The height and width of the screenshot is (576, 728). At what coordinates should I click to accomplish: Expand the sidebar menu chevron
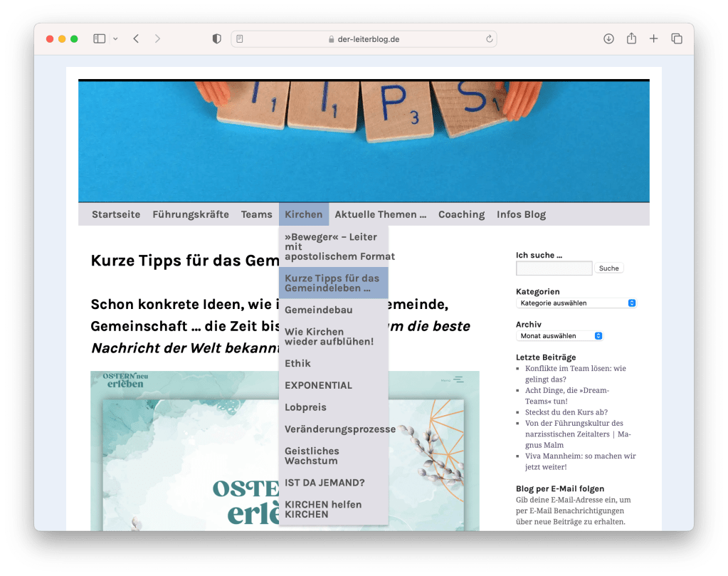[115, 39]
